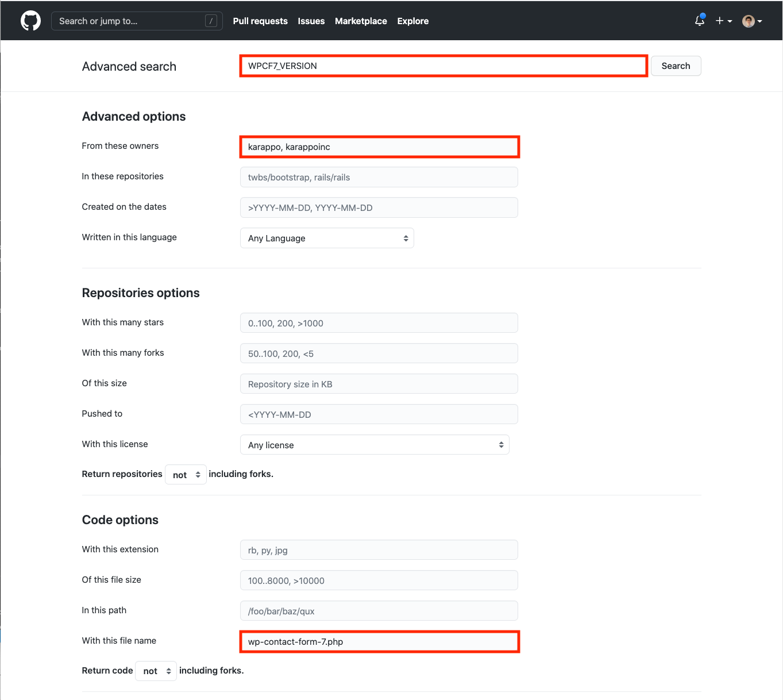The image size is (783, 700).
Task: Open Marketplace
Action: coord(361,21)
